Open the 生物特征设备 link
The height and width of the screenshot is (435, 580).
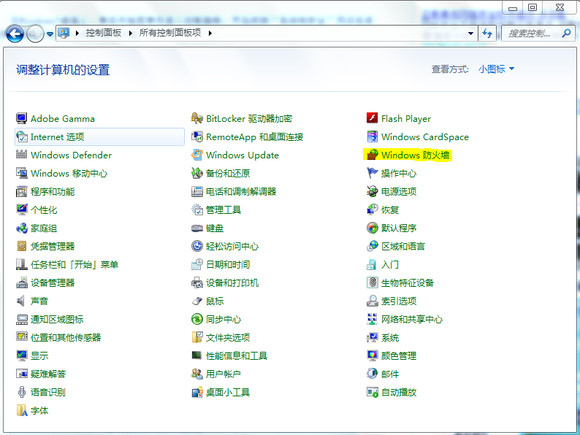pyautogui.click(x=408, y=283)
